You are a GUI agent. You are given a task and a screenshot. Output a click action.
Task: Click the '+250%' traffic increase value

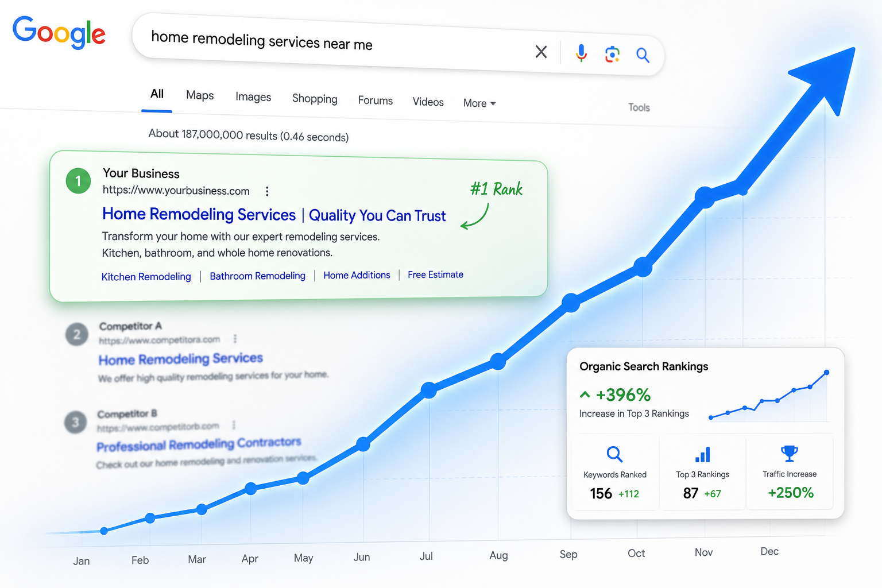(x=791, y=493)
